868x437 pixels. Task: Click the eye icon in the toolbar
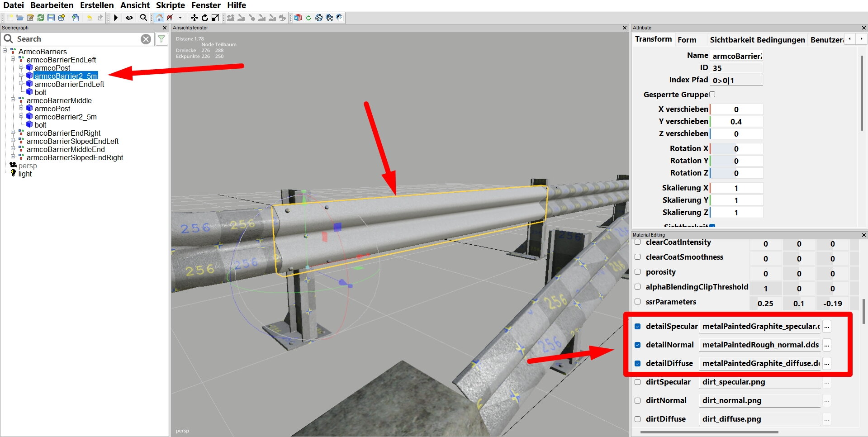point(129,18)
